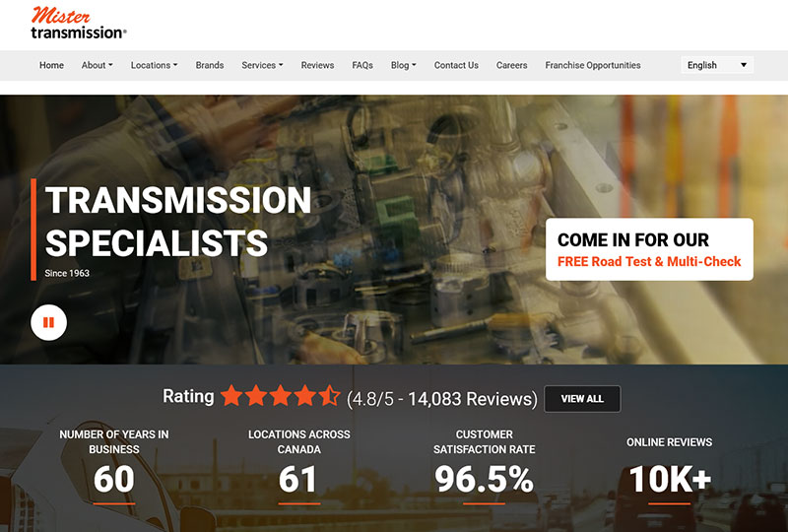Click the 61 locations across Canada stat
Screen dimensions: 788x532
point(298,479)
